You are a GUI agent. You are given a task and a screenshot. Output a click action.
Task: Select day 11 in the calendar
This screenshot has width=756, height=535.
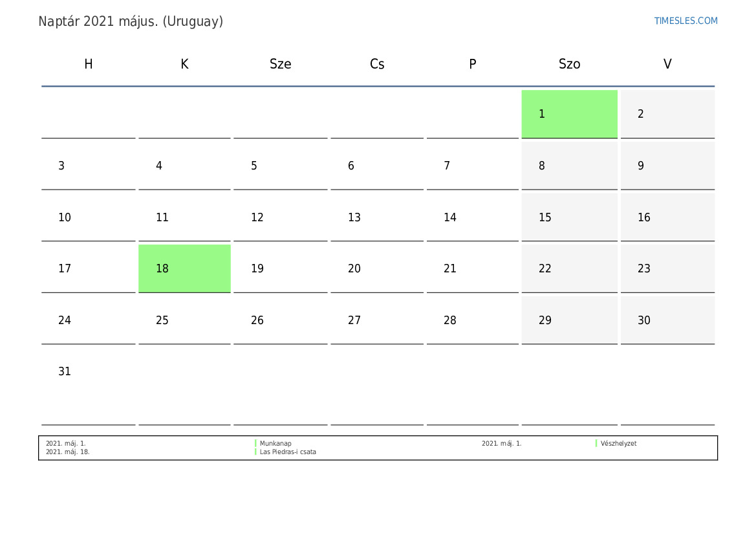coord(185,217)
